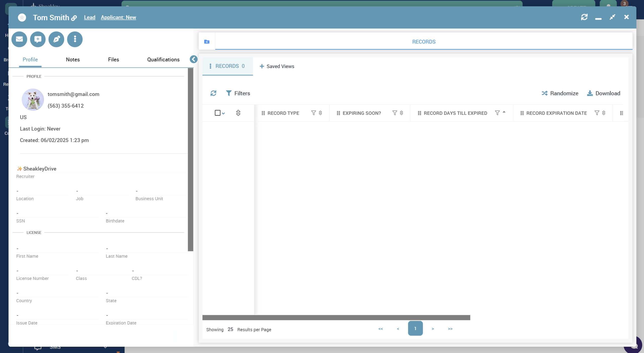644x353 pixels.
Task: Download the records list
Action: [603, 93]
